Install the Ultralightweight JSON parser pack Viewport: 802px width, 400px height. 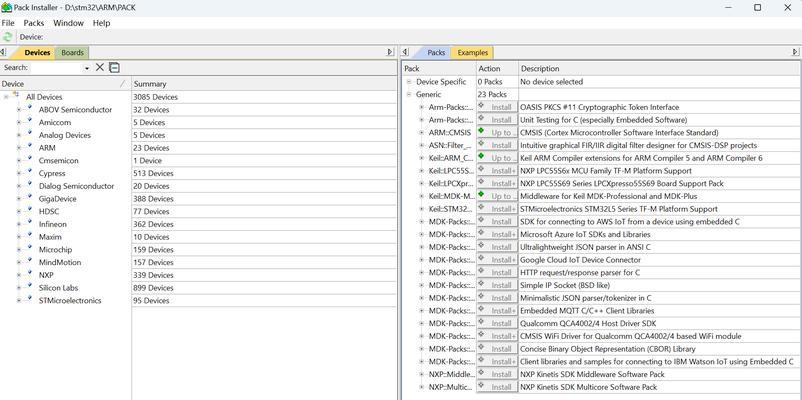[497, 247]
